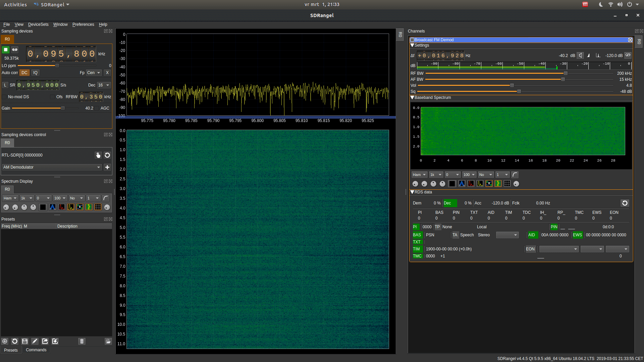Image resolution: width=644 pixels, height=362 pixels.
Task: Switch to the Commands tab
Action: coord(36,350)
